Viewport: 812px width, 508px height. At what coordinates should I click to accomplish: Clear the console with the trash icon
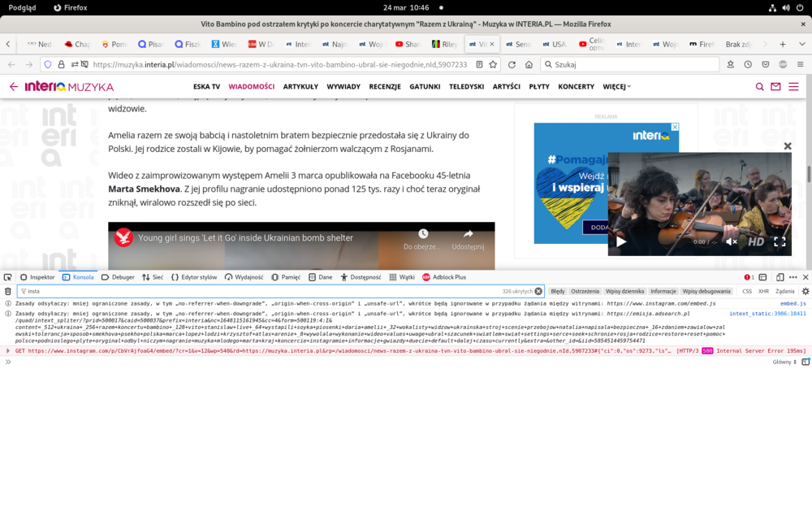[8, 291]
